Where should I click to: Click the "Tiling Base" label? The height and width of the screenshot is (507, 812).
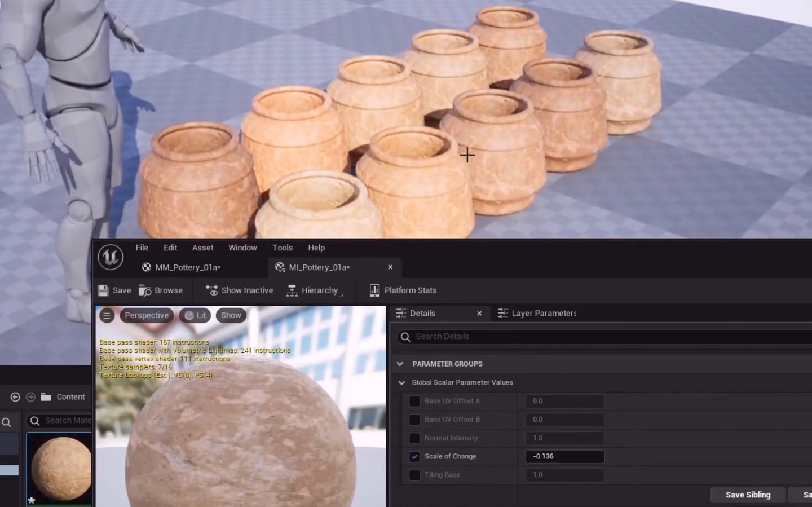point(442,475)
